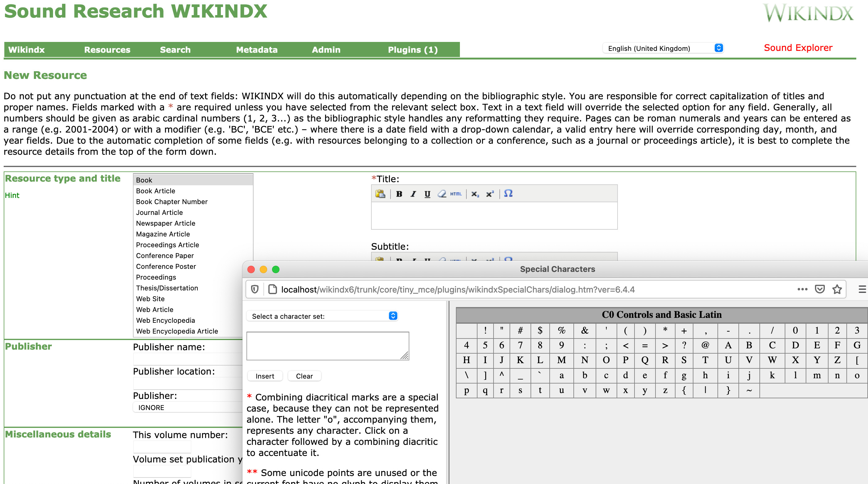
Task: Open the Resources menu
Action: click(107, 50)
